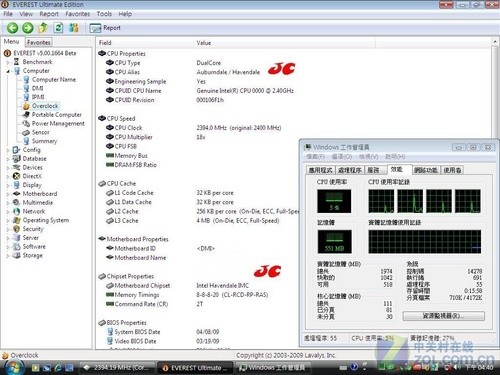
Task: Expand the Network tree node
Action: pyautogui.click(x=8, y=211)
